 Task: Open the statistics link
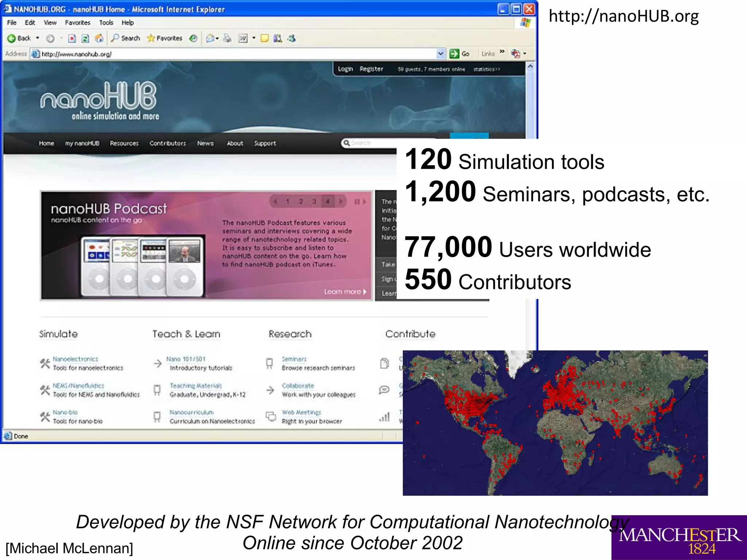(x=487, y=69)
